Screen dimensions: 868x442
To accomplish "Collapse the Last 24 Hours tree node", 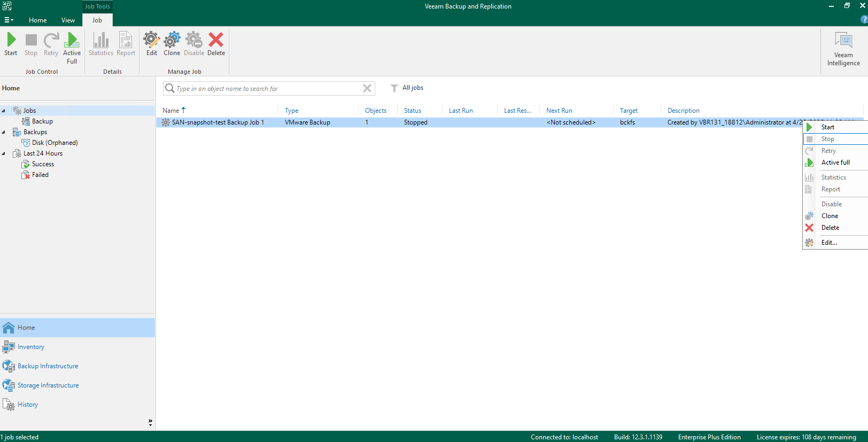I will [x=4, y=153].
